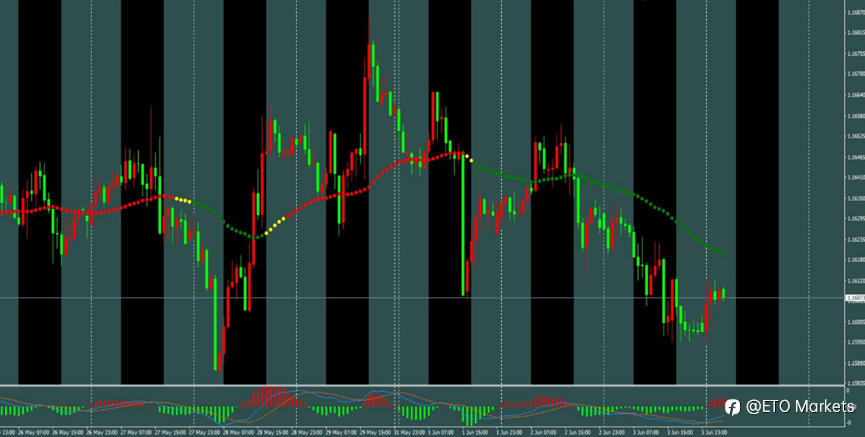
Task: Click the 1.16465 price scale label
Action: 855,157
